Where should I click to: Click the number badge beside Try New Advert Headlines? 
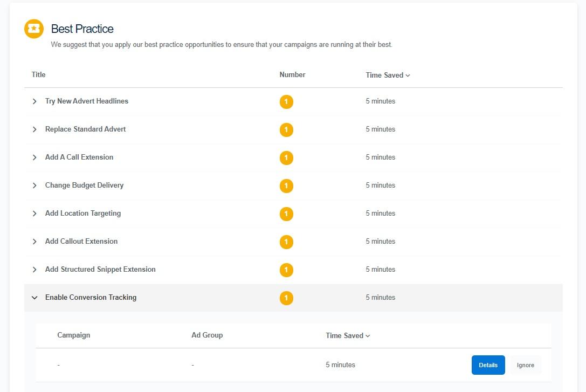pos(286,102)
